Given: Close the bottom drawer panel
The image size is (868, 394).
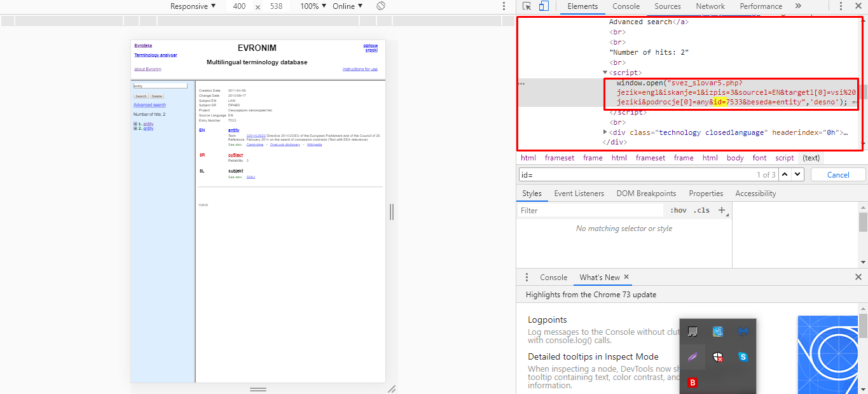Looking at the screenshot, I should (x=858, y=277).
